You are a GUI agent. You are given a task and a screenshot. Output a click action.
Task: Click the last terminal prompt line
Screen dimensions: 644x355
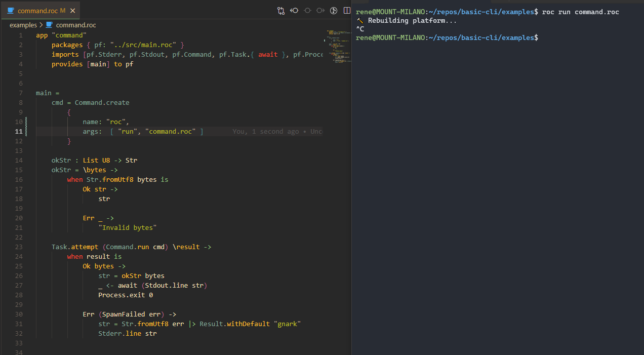click(x=447, y=37)
